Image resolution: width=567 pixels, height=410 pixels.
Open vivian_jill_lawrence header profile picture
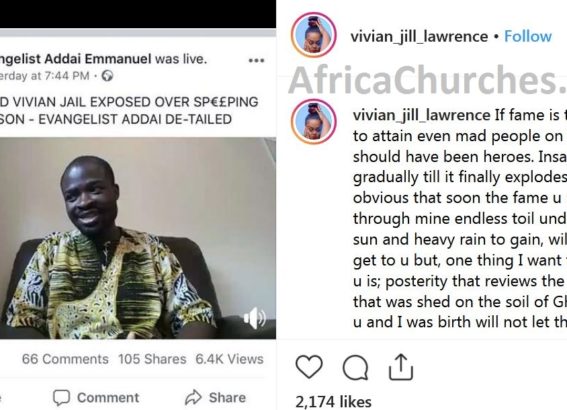314,35
